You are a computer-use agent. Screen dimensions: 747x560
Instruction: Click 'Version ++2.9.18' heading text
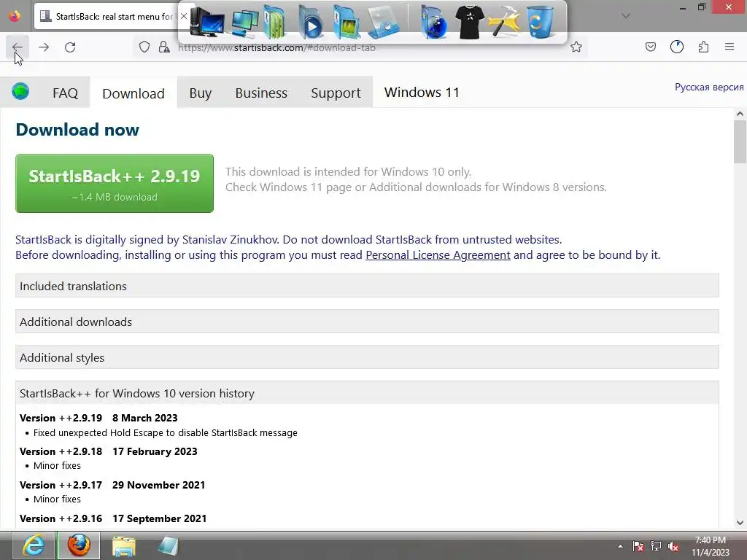tap(61, 451)
